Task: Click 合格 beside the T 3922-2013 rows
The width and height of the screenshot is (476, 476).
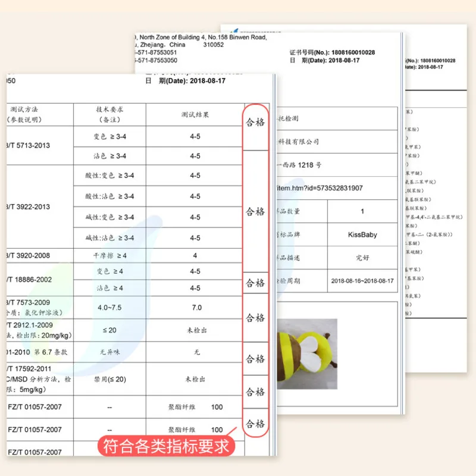Action: (255, 211)
